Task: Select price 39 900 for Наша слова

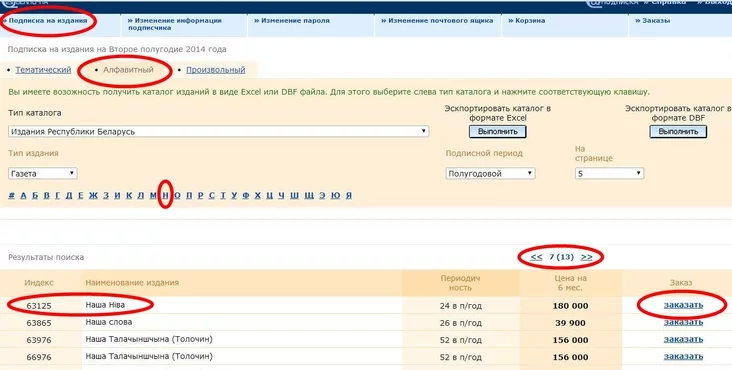Action: pyautogui.click(x=571, y=323)
